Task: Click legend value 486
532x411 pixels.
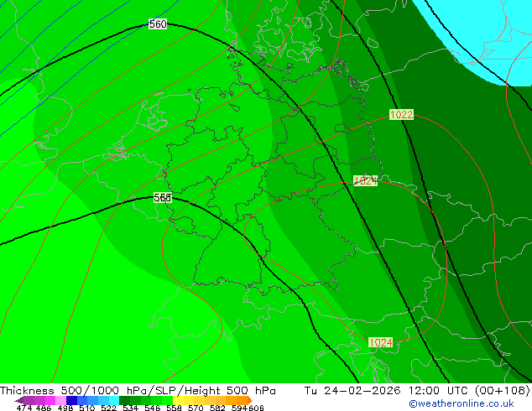Action: pos(44,408)
